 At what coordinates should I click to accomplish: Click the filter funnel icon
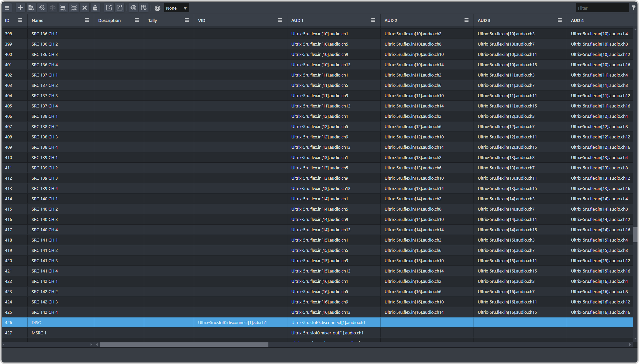point(634,8)
